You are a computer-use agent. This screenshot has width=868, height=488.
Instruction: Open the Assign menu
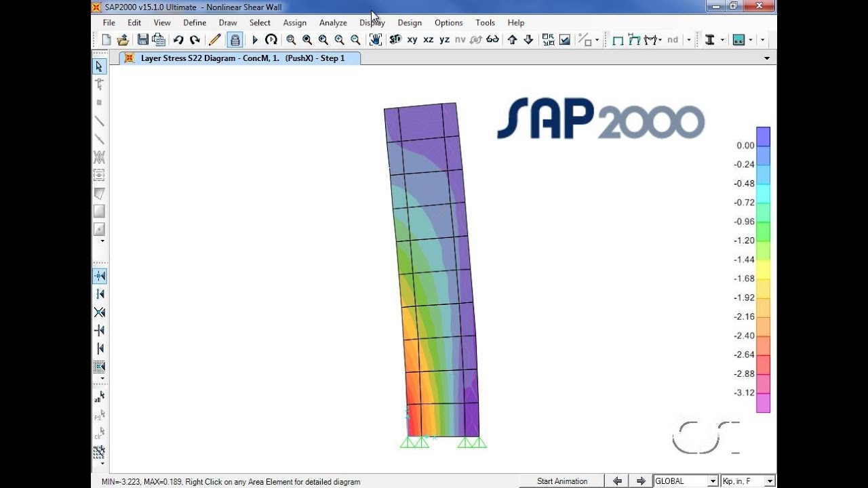294,22
